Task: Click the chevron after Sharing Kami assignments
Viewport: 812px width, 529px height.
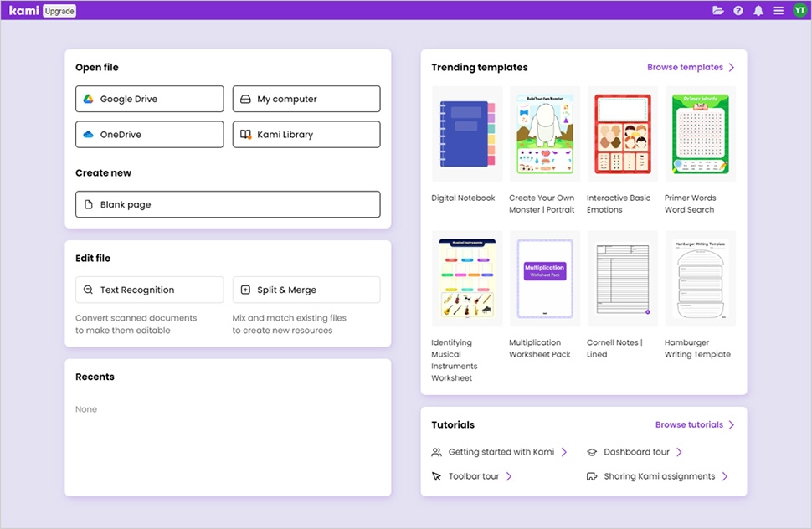Action: [x=724, y=476]
